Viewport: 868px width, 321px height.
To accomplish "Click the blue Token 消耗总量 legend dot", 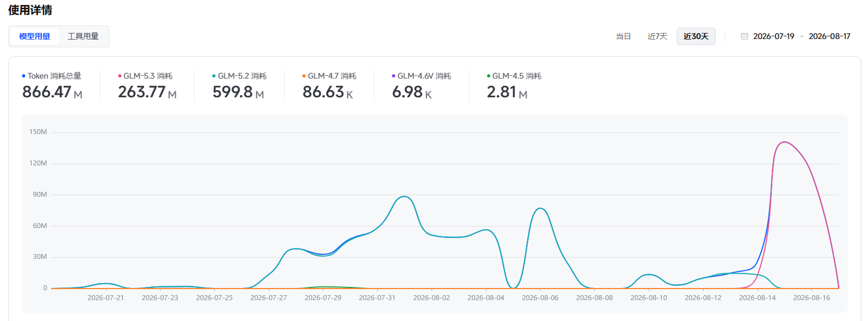I will tap(24, 76).
